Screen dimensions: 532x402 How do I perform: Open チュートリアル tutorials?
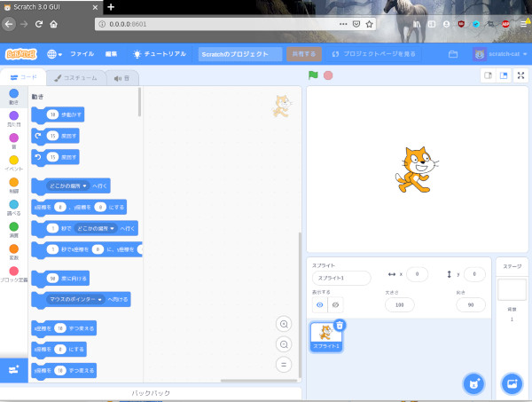click(x=160, y=54)
